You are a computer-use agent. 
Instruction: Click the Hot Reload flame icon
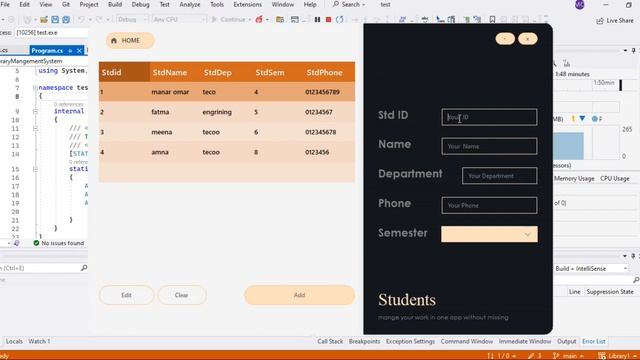(259, 19)
